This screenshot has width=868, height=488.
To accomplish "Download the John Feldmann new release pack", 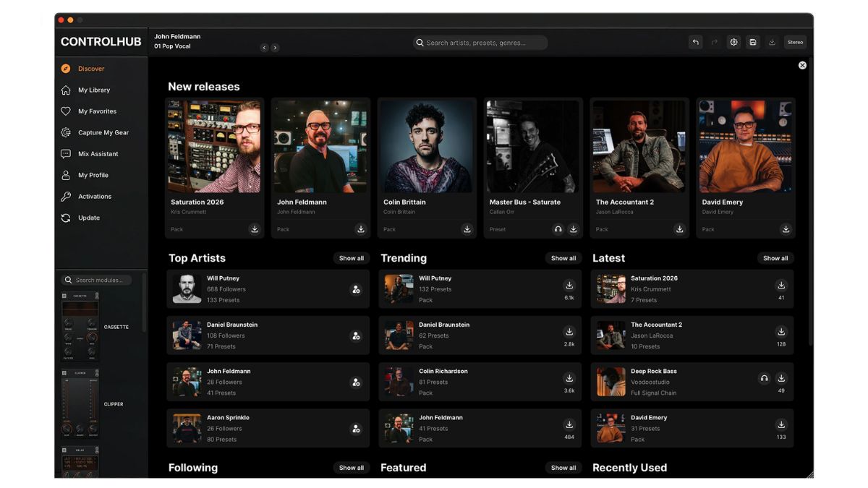I will 361,229.
